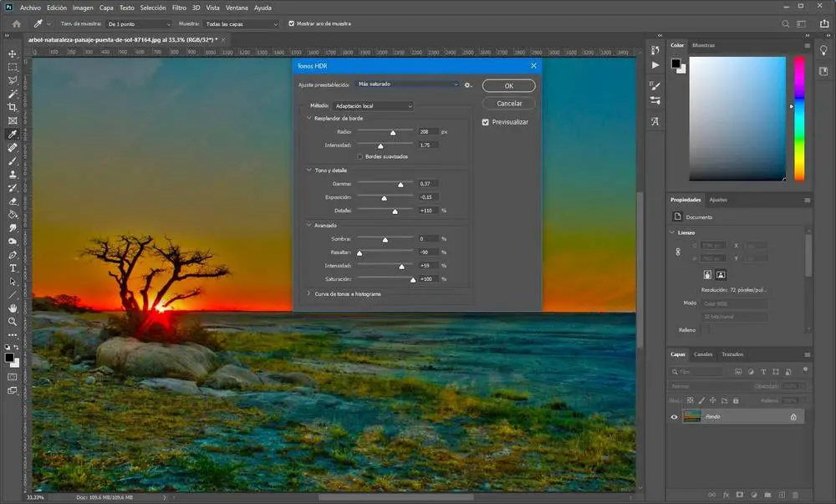Select the Move tool
This screenshot has height=504, width=836.
[13, 53]
